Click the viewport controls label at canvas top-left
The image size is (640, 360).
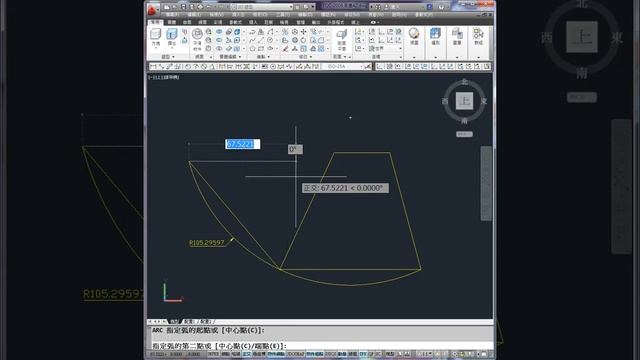164,77
